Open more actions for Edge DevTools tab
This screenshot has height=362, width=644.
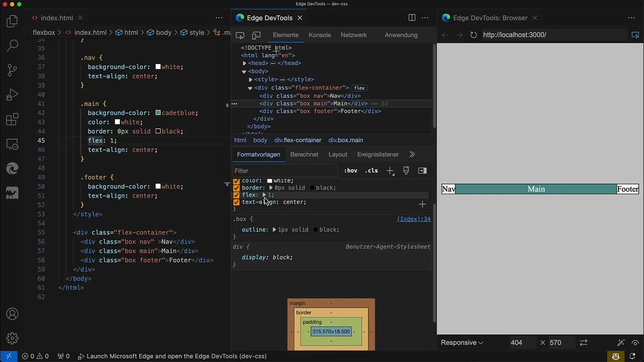pos(425,18)
